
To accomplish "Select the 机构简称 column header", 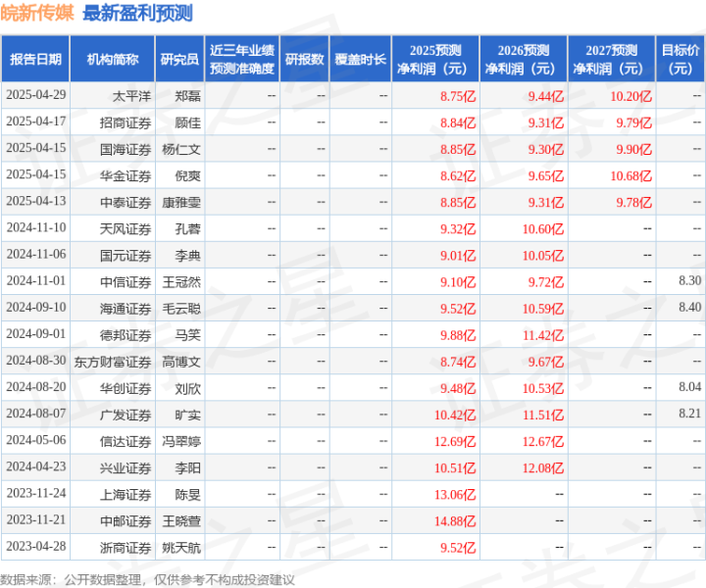I will click(x=113, y=59).
